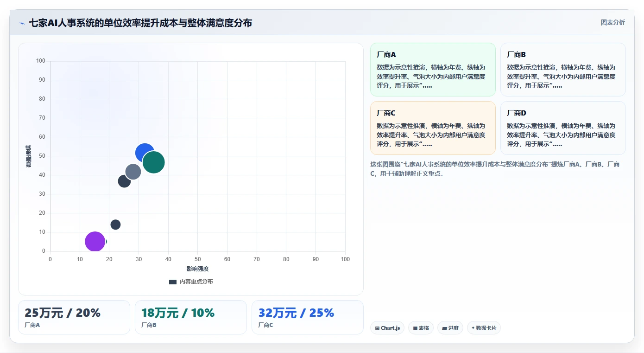Open the 厂商C description card
Screen dimensions: 644x353
tap(433, 128)
